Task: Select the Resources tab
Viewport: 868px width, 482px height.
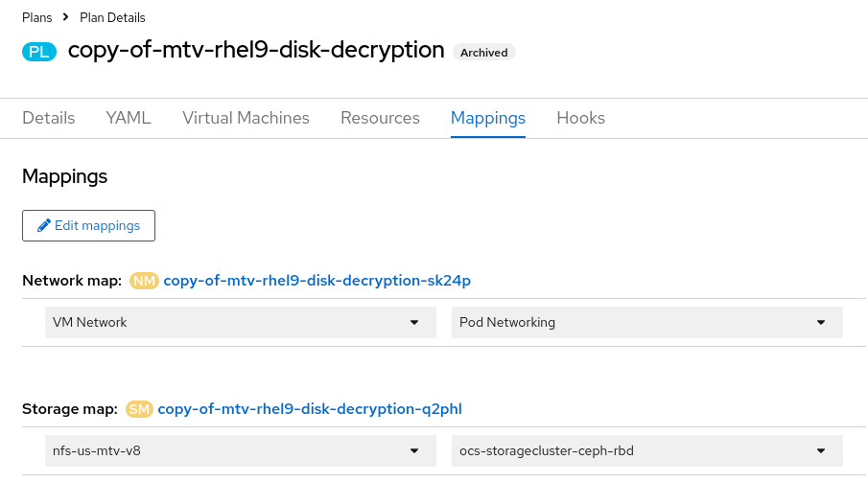Action: tap(380, 118)
